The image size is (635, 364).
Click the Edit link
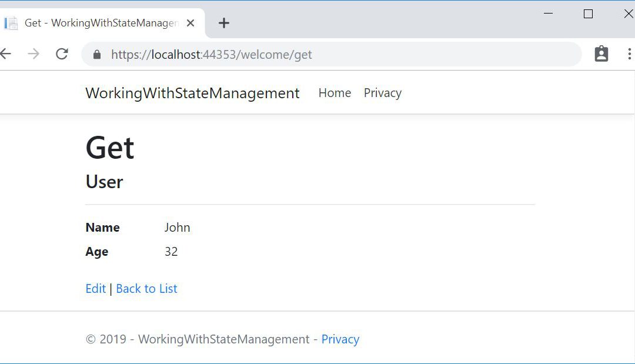pyautogui.click(x=95, y=289)
